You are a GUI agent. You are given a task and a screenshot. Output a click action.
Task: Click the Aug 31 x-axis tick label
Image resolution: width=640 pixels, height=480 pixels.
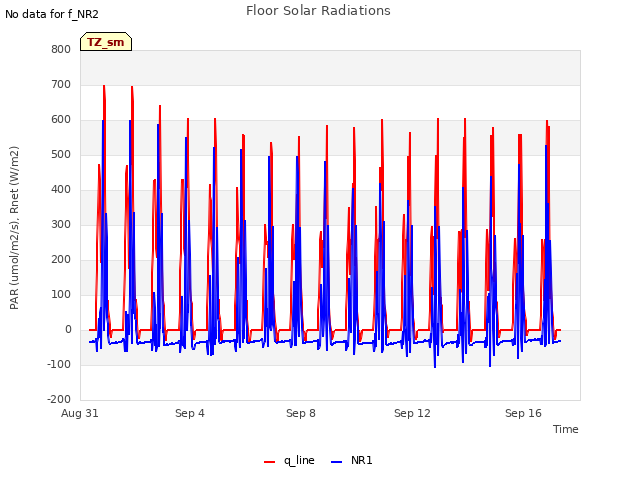pos(80,413)
